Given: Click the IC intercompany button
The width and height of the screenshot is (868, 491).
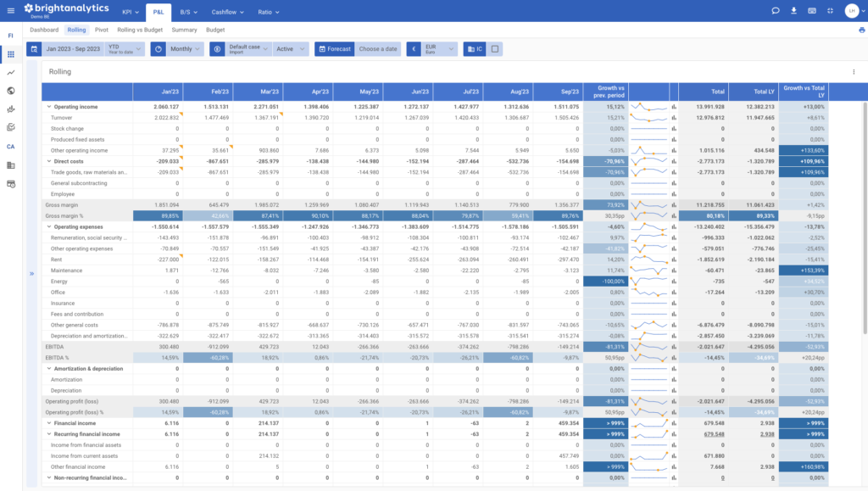Looking at the screenshot, I should (475, 48).
